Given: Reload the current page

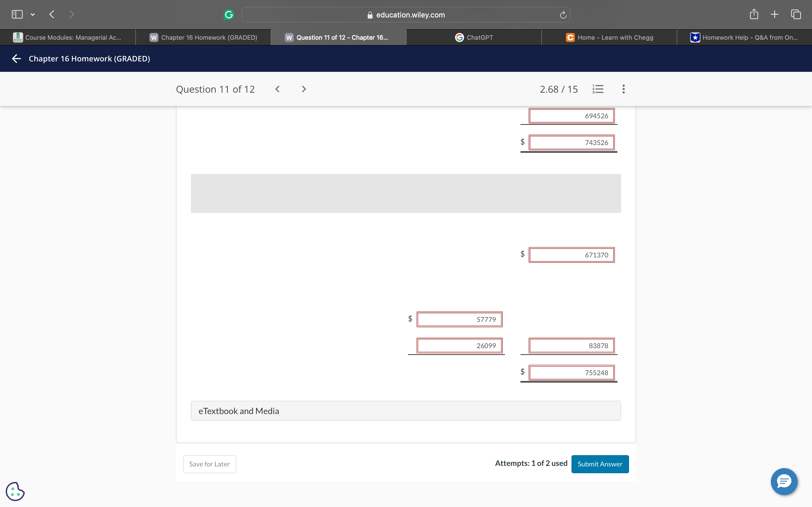Looking at the screenshot, I should [x=562, y=14].
